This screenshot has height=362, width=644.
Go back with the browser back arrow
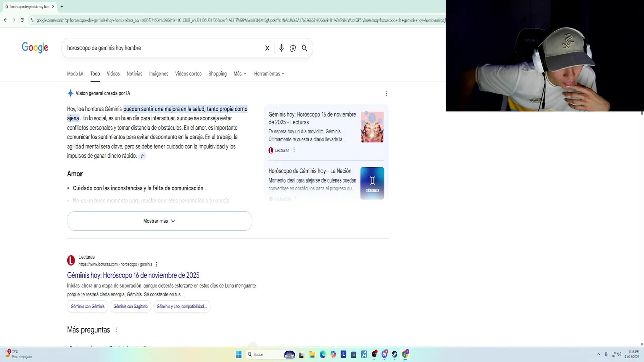(x=5, y=20)
